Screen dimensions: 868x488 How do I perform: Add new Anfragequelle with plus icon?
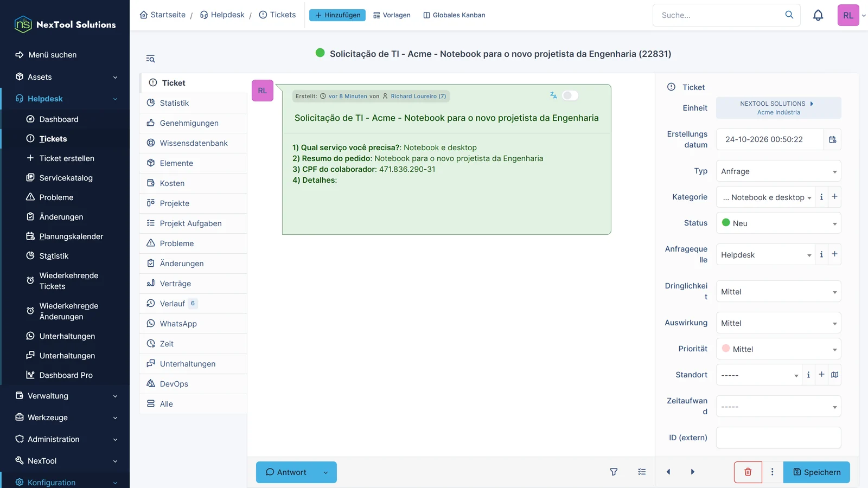point(835,254)
